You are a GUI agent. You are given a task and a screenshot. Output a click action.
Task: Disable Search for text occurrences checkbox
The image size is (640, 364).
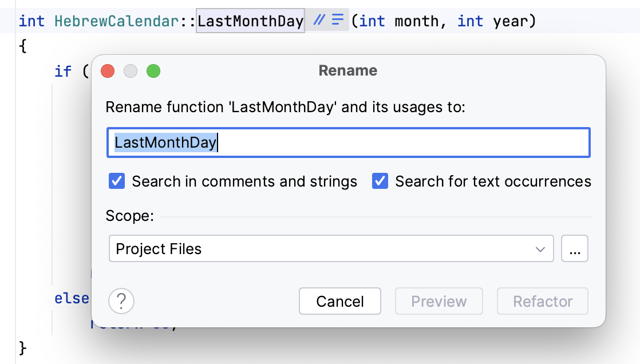pos(380,181)
